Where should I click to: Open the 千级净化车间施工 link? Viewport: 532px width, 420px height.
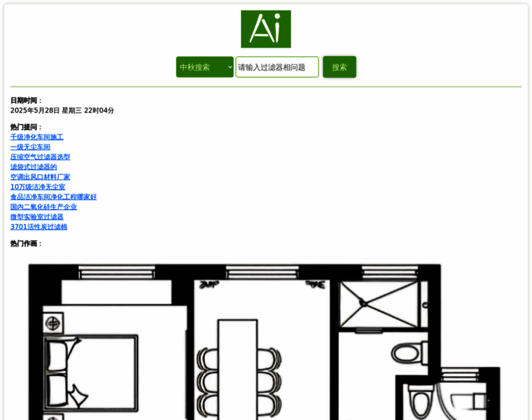[36, 137]
